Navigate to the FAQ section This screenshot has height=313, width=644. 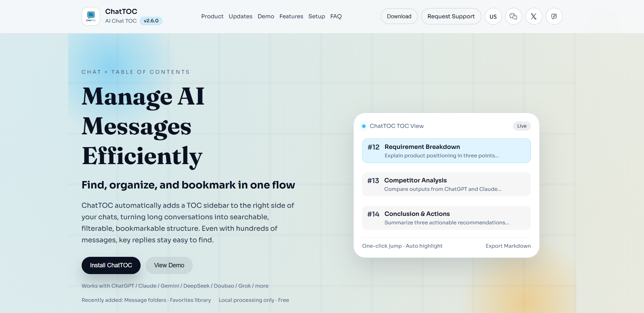click(336, 16)
